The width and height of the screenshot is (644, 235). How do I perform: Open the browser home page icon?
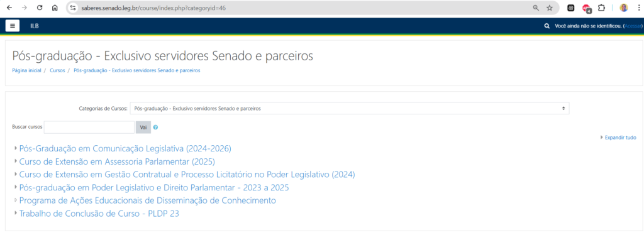point(55,8)
